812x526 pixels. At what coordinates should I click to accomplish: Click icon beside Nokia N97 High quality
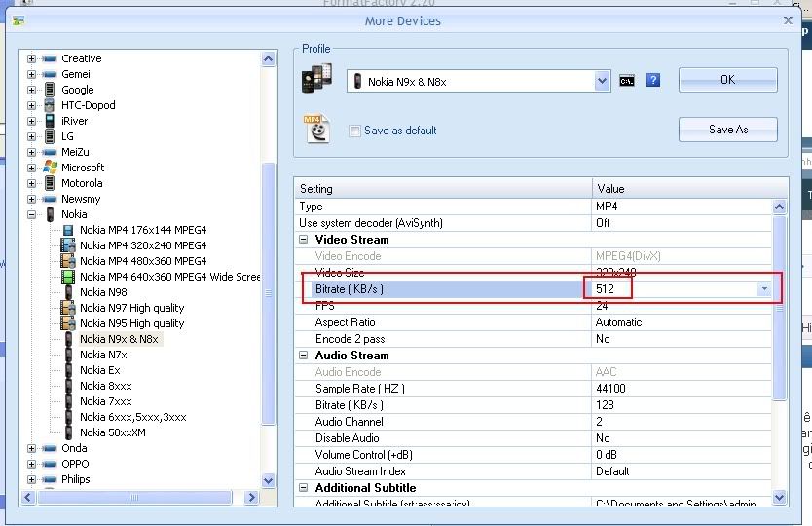(x=68, y=307)
